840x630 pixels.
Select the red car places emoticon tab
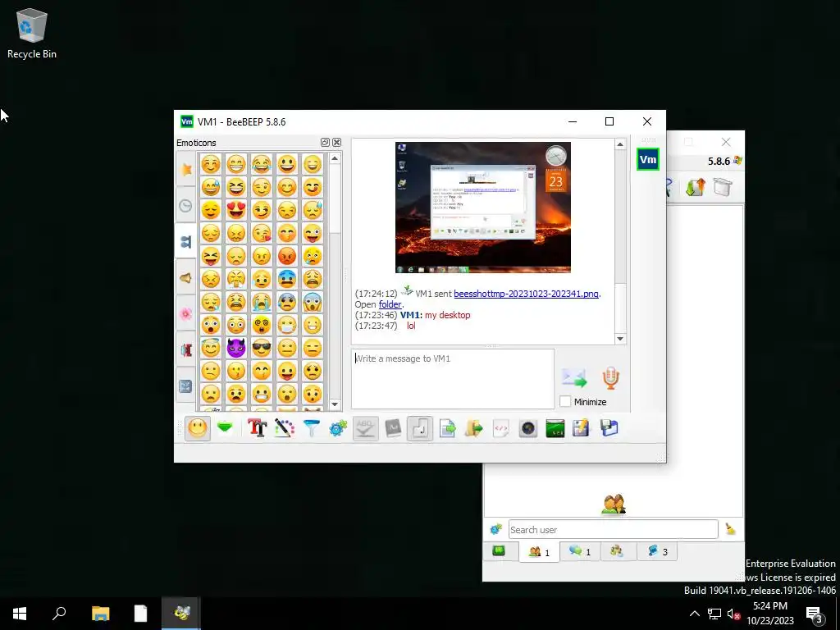(x=186, y=349)
